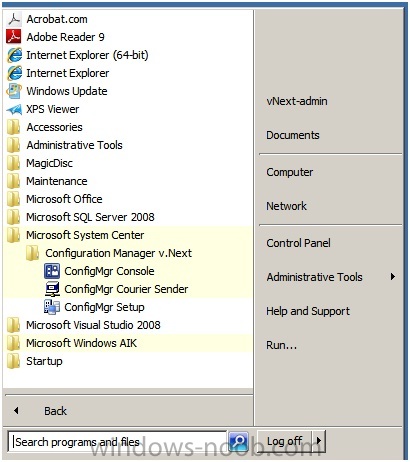This screenshot has width=410, height=462.
Task: Expand the Administrative Tools submenu arrow
Action: click(x=393, y=276)
